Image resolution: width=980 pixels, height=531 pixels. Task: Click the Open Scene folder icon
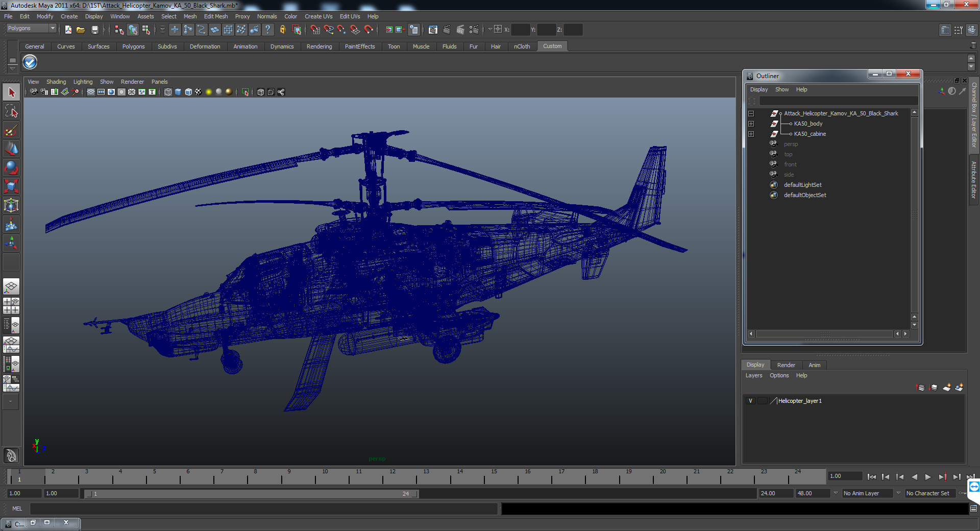pos(81,30)
